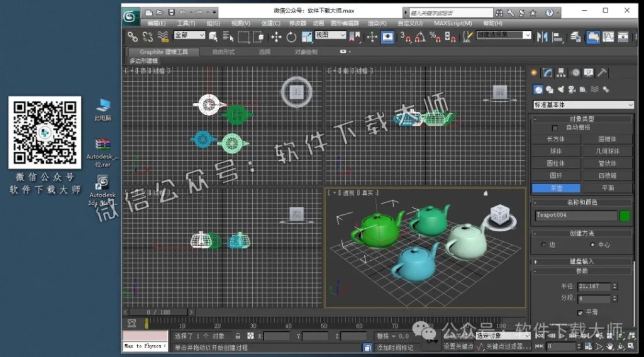The image size is (644, 357).
Task: Toggle the Angle Snap icon
Action: (x=419, y=37)
